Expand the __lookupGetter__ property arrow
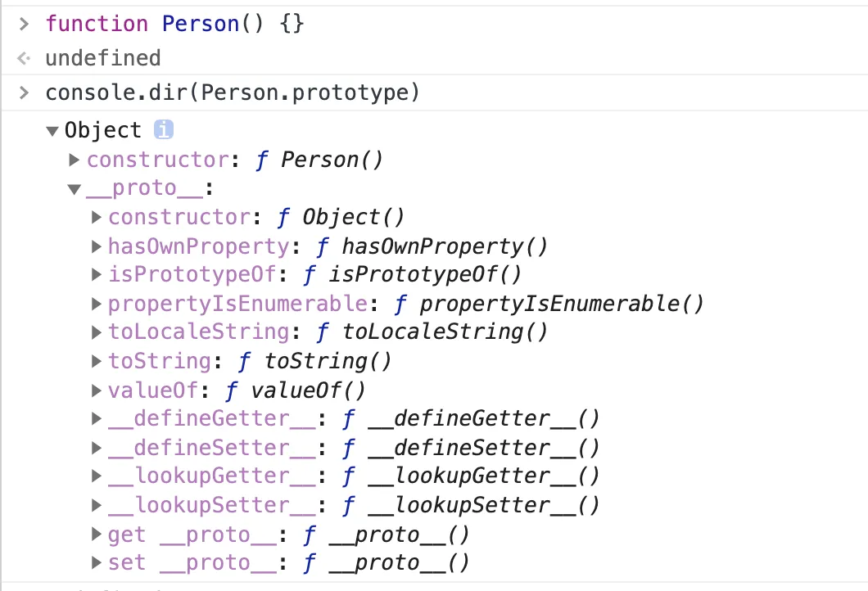Image resolution: width=868 pixels, height=591 pixels. pyautogui.click(x=97, y=476)
